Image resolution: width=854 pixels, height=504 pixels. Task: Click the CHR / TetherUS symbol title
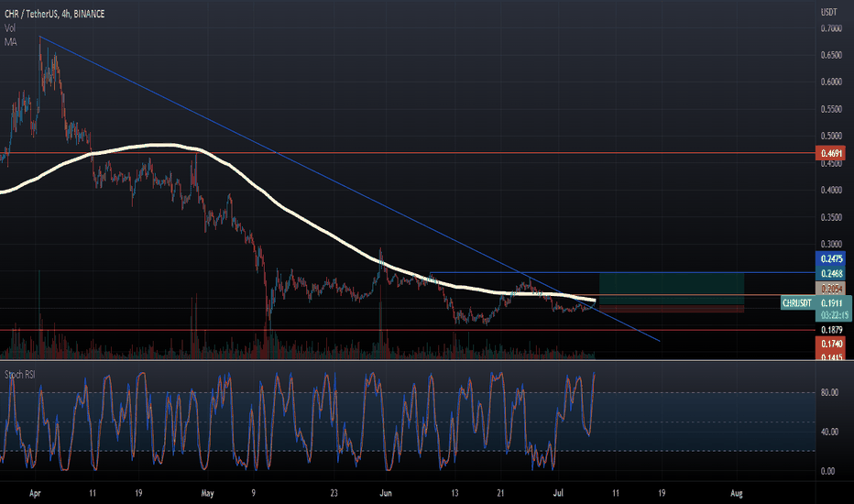[x=54, y=14]
